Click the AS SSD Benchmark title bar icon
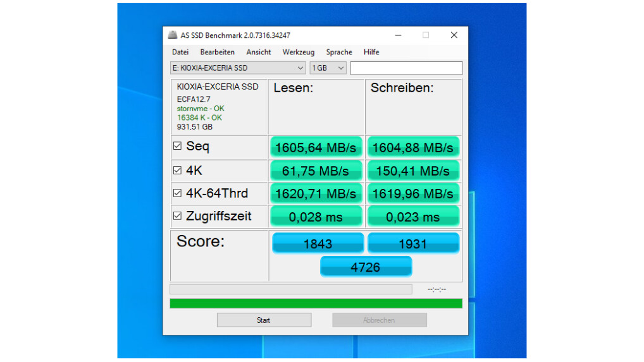 [x=173, y=35]
